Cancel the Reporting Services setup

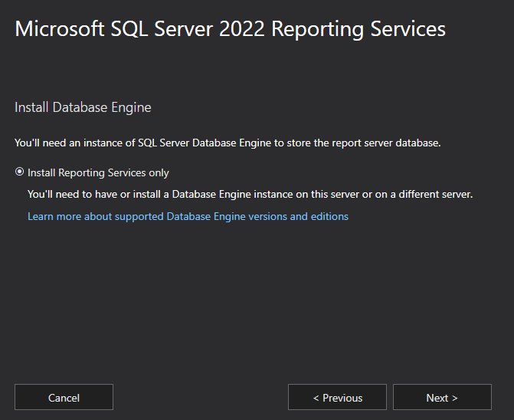pos(64,397)
